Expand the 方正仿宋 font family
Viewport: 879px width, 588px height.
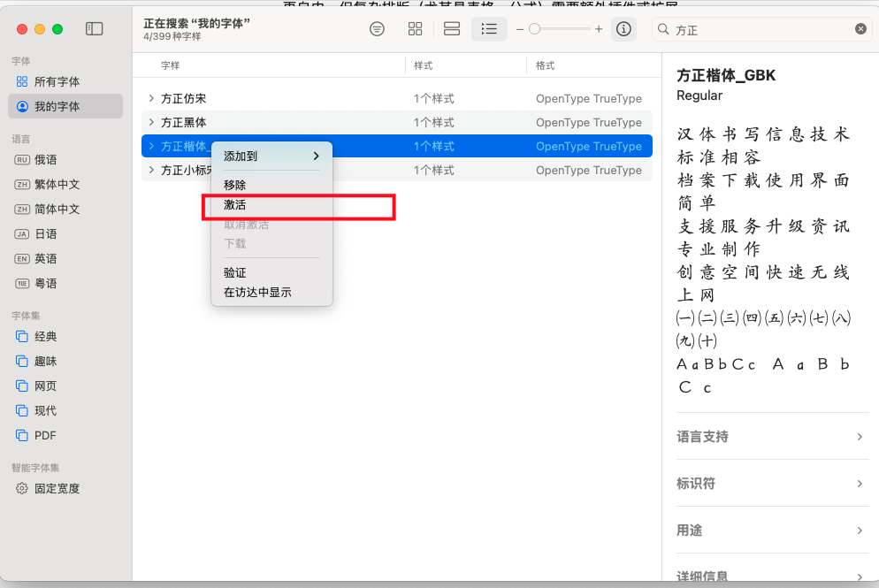pos(151,98)
